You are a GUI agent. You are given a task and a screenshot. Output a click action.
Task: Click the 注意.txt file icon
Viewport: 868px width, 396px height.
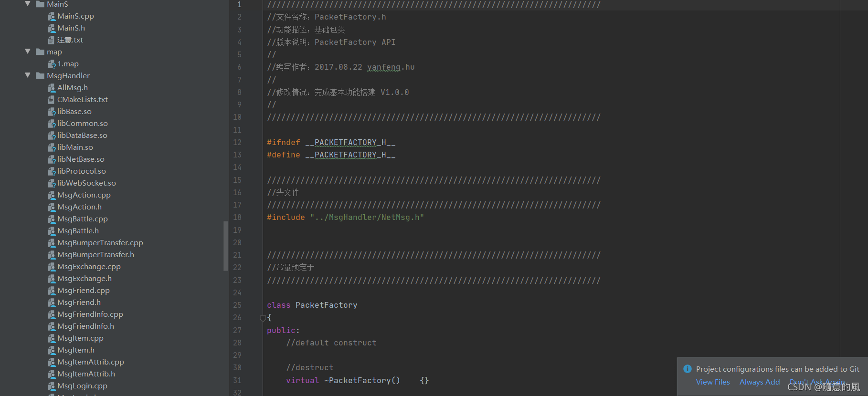(52, 40)
